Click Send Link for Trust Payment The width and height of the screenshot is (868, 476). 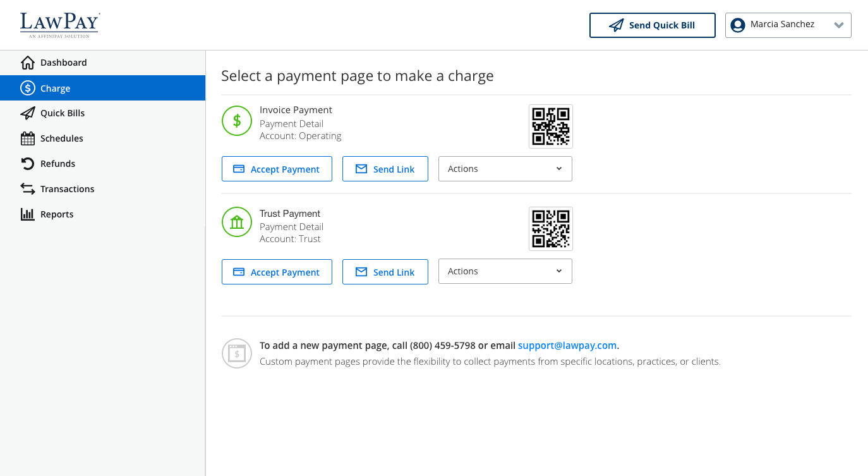(x=385, y=271)
